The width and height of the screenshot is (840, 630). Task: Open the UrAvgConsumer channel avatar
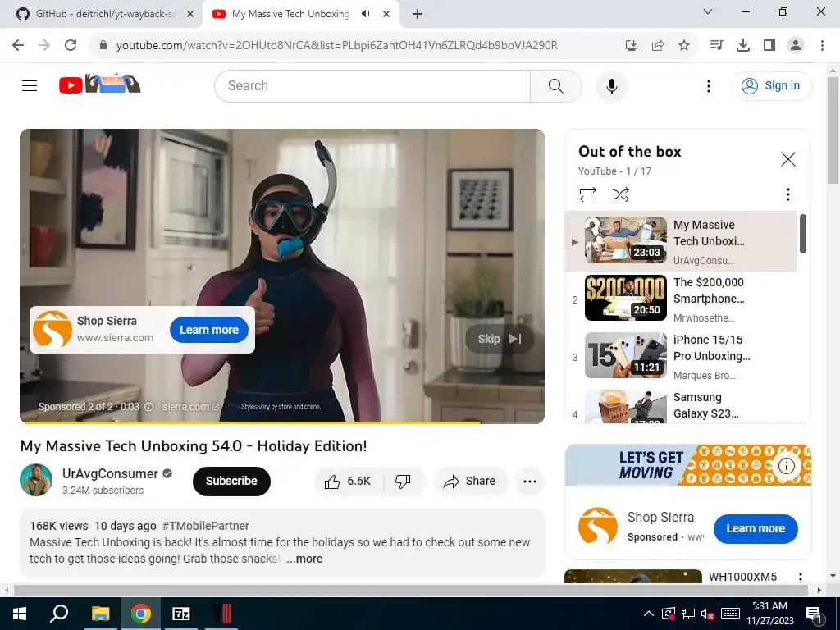36,480
